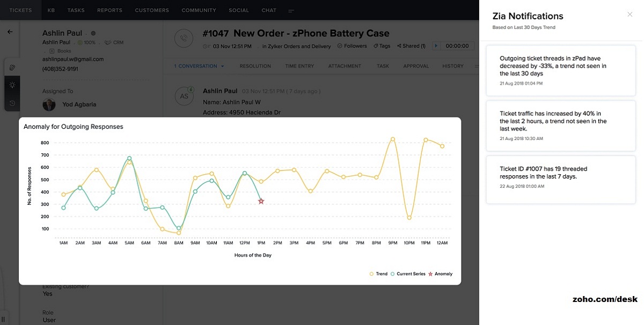Open the Ticket ID #1007 notification card
Image resolution: width=644 pixels, height=325 pixels.
click(560, 180)
